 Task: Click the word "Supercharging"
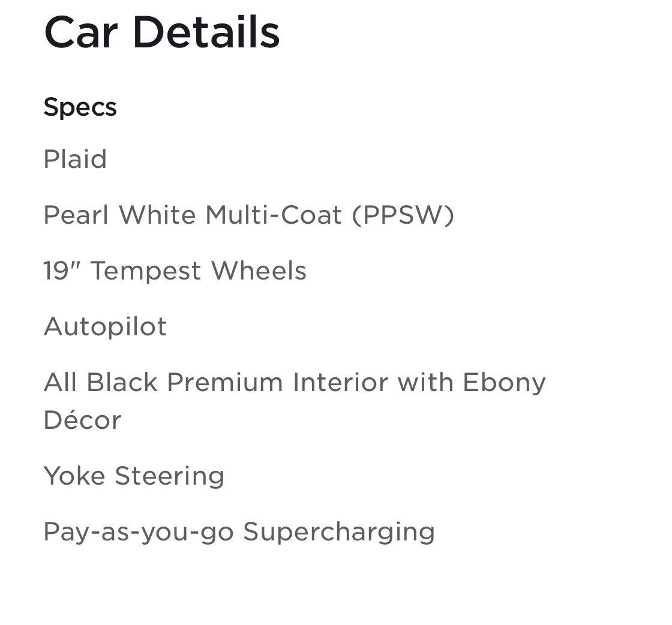[x=338, y=532]
